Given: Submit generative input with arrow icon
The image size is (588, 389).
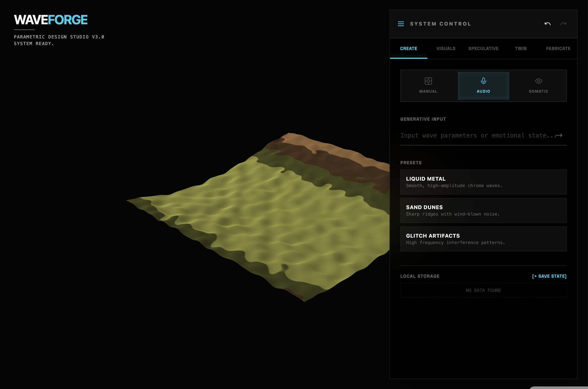Looking at the screenshot, I should pyautogui.click(x=559, y=136).
